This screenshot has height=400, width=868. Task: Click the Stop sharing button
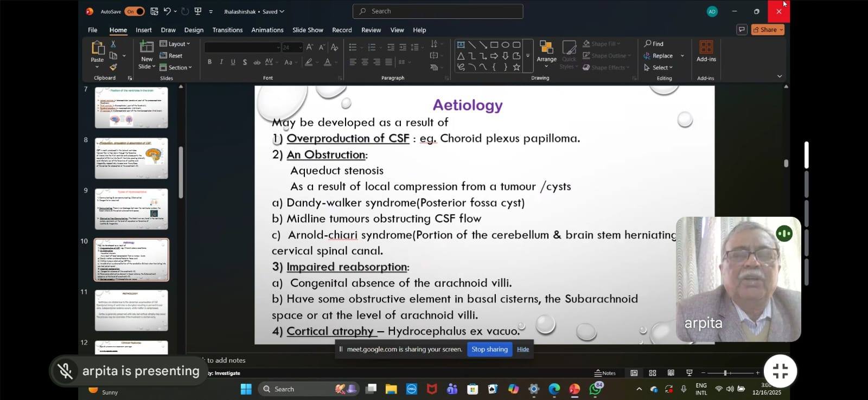coord(489,350)
